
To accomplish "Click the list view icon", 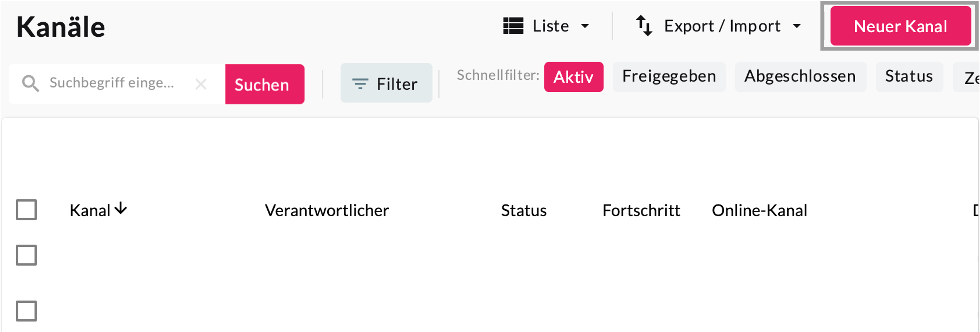I will [x=513, y=26].
